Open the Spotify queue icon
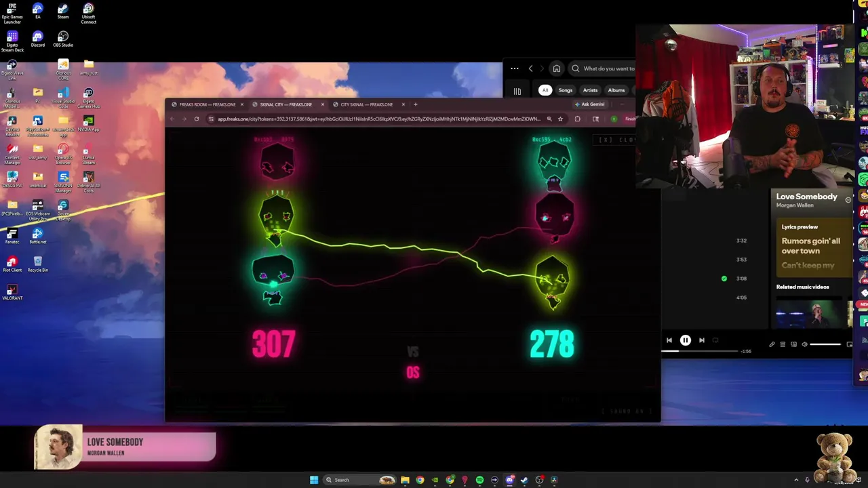 coord(783,344)
